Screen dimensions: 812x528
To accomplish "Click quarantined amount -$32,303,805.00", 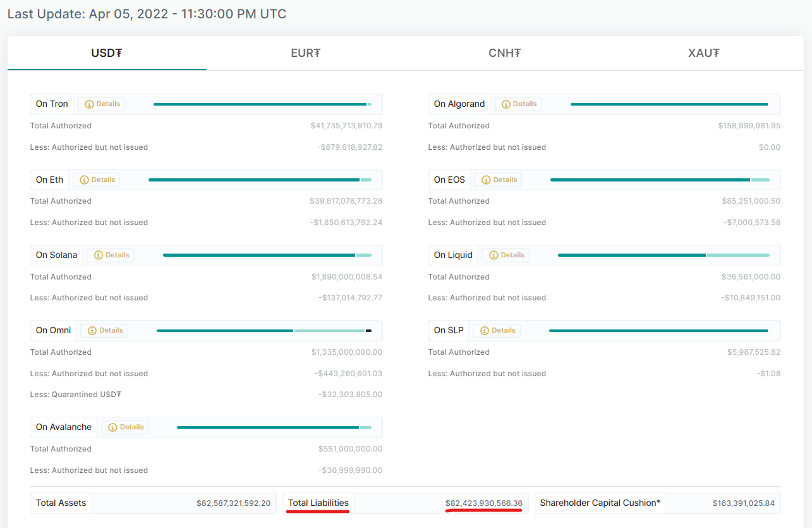I will (x=350, y=395).
